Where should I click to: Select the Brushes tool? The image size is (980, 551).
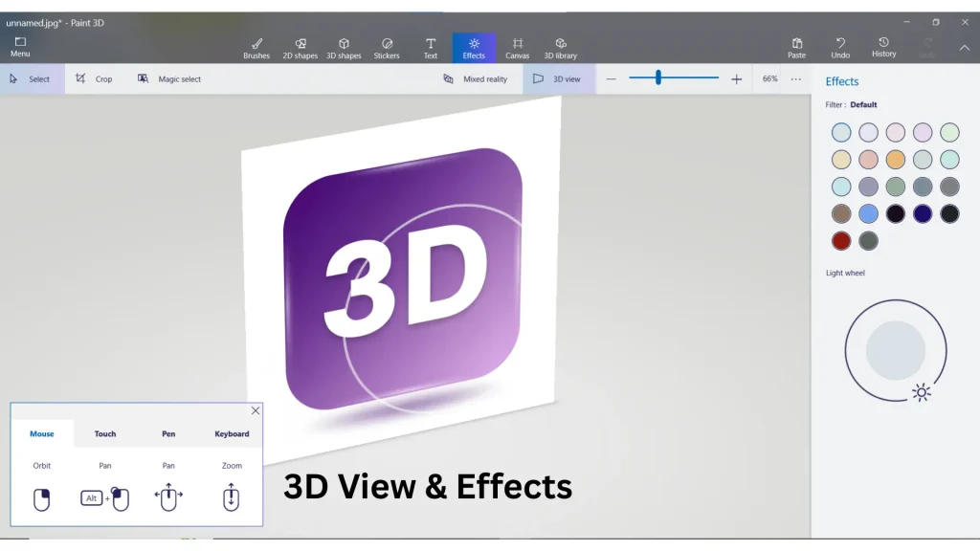(256, 46)
